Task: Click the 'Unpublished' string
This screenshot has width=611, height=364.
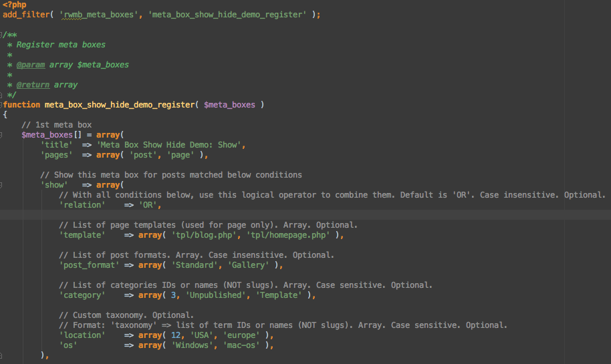Action: click(x=215, y=295)
